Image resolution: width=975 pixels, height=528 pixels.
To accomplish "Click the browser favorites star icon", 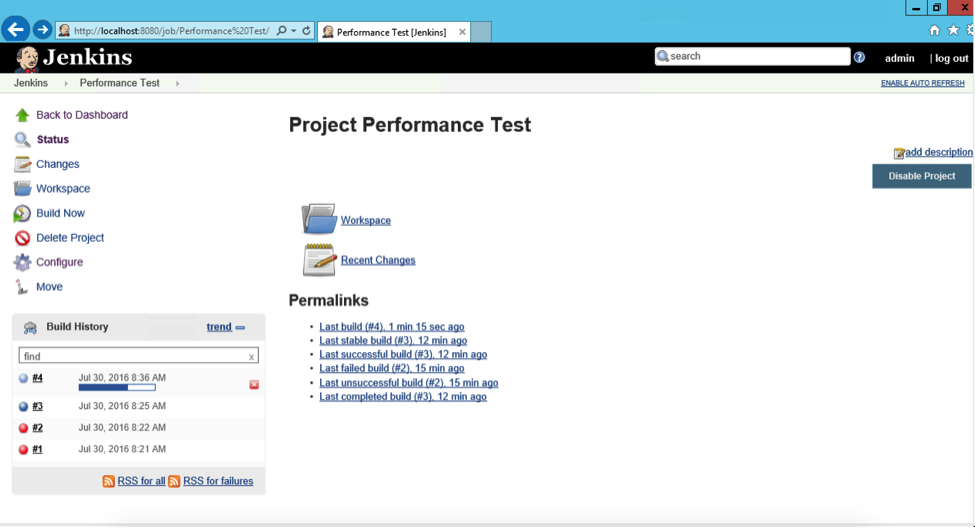I will point(953,30).
